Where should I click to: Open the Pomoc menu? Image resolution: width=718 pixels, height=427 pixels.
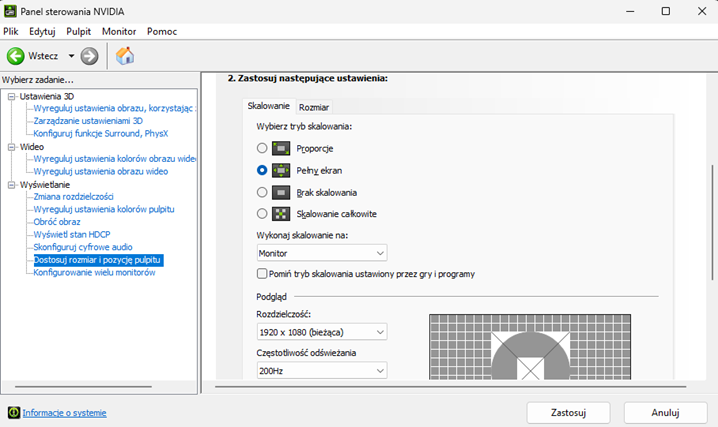162,32
